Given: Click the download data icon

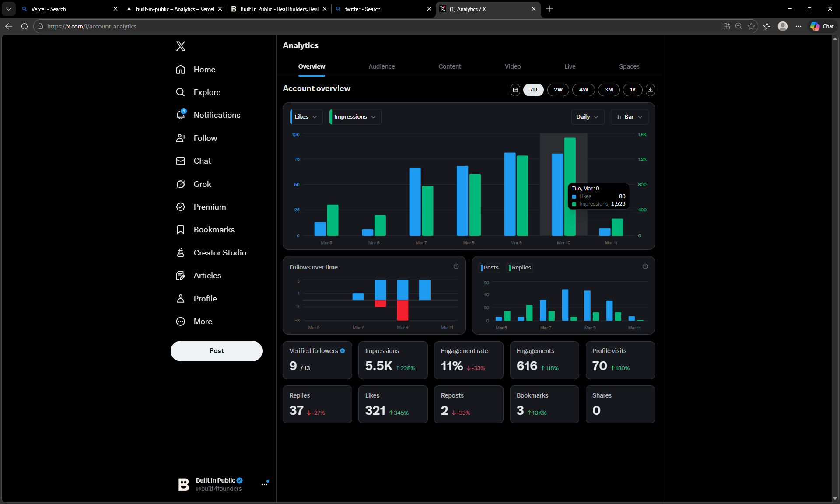Looking at the screenshot, I should pyautogui.click(x=650, y=90).
